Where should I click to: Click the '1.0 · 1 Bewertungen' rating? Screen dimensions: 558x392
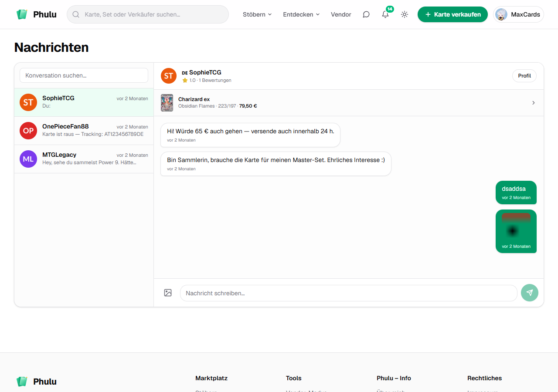207,81
